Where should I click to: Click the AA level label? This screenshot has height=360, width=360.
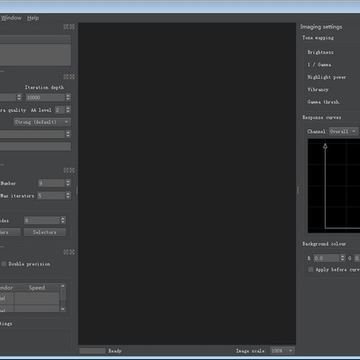41,110
